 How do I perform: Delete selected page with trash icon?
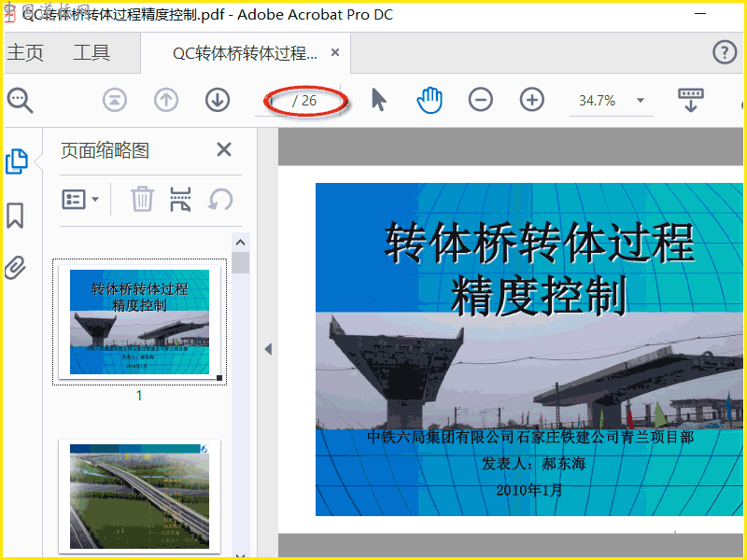(142, 199)
